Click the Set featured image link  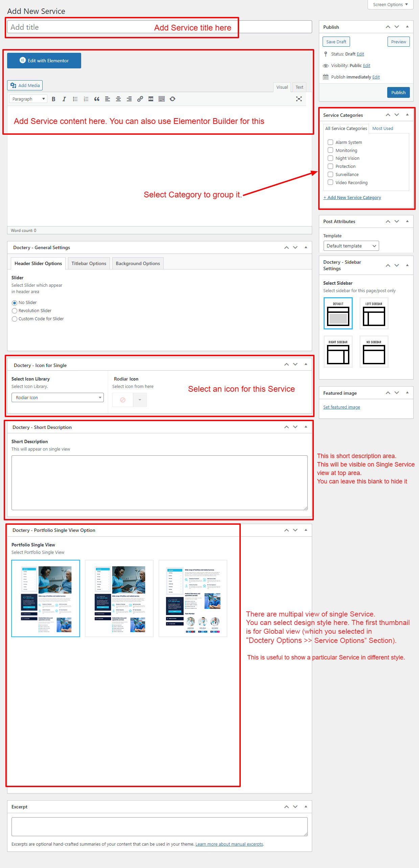(341, 407)
